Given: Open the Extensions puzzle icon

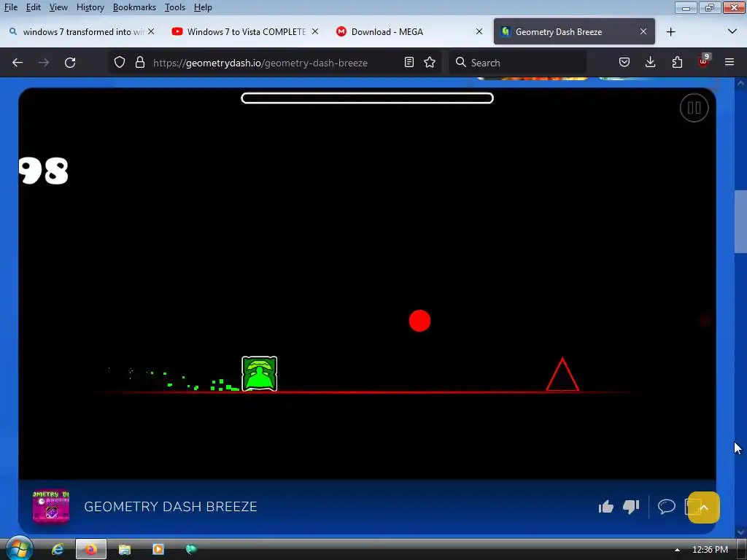Looking at the screenshot, I should point(677,63).
